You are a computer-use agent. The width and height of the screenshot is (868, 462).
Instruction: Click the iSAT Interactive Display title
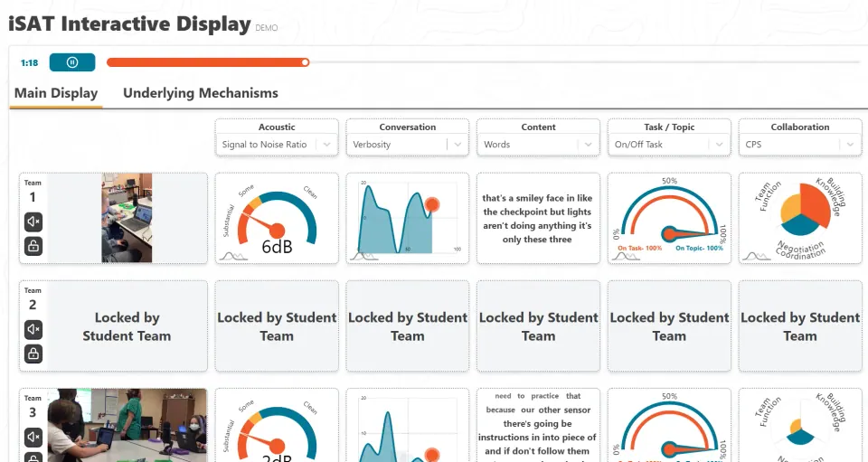tap(129, 24)
